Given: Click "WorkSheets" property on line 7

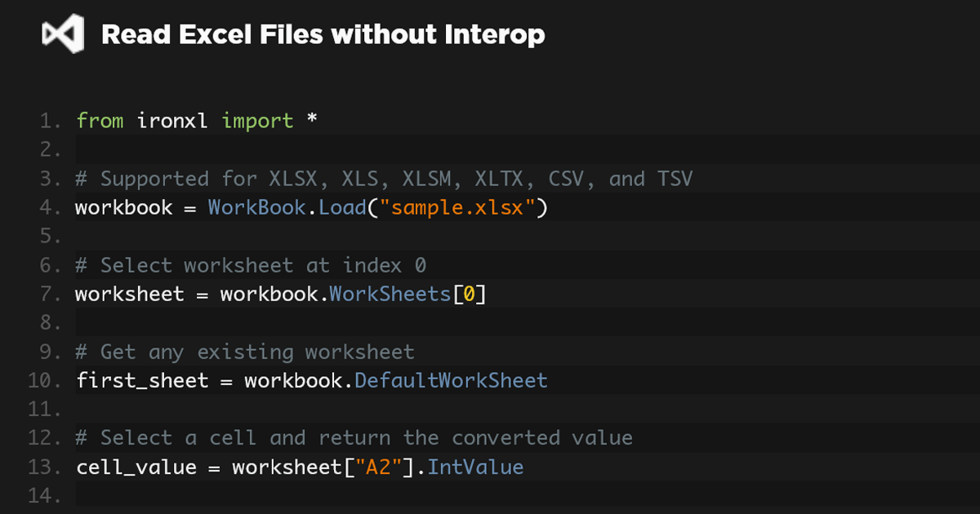Looking at the screenshot, I should click(x=390, y=294).
